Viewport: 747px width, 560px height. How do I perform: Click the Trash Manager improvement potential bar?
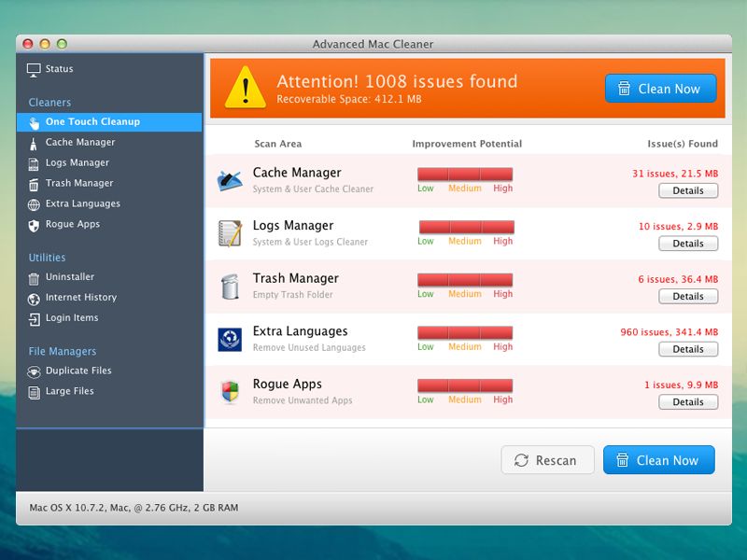click(x=465, y=280)
